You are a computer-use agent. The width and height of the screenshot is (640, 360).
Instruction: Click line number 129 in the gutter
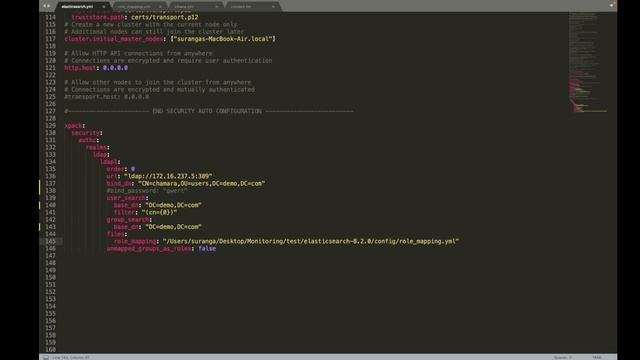click(x=51, y=126)
